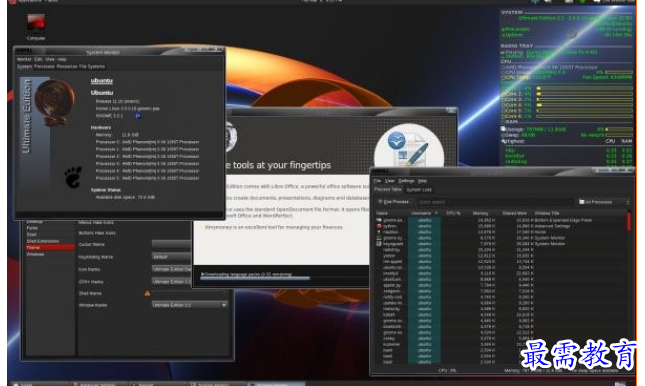This screenshot has height=386, width=645.
Task: Click the keyboard process icon in fifth row
Action: 379,244
